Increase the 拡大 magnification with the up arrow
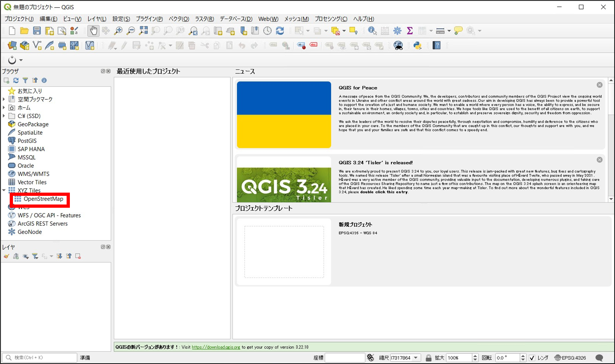615x364 pixels. click(475, 356)
